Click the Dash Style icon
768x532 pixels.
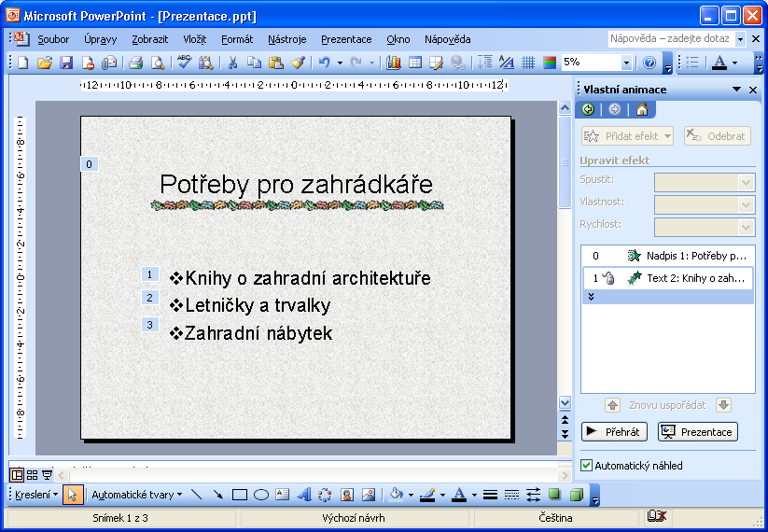(511, 495)
